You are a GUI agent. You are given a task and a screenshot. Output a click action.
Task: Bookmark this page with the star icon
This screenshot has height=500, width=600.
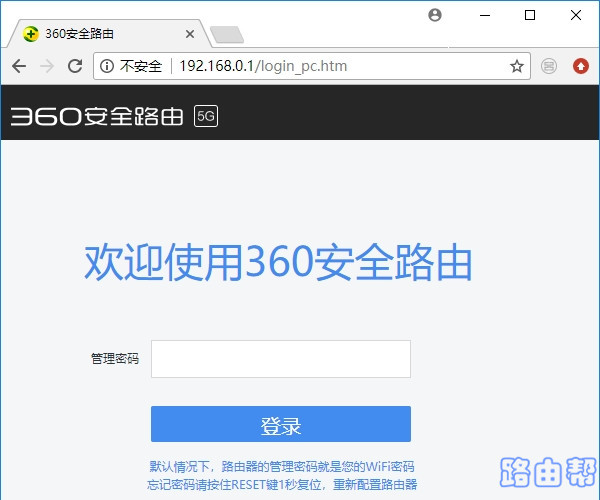point(517,66)
